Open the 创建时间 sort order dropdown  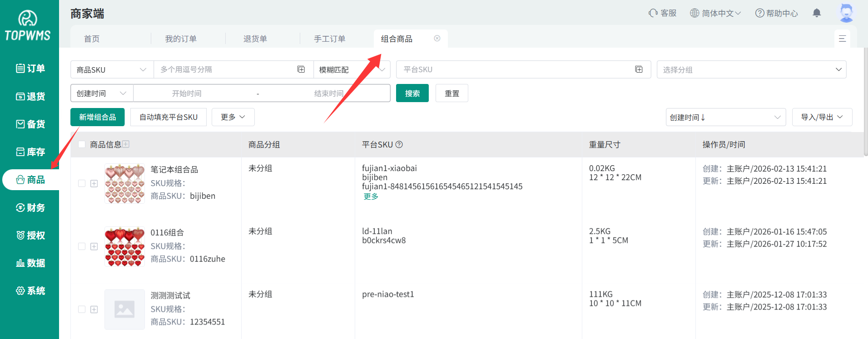(725, 118)
